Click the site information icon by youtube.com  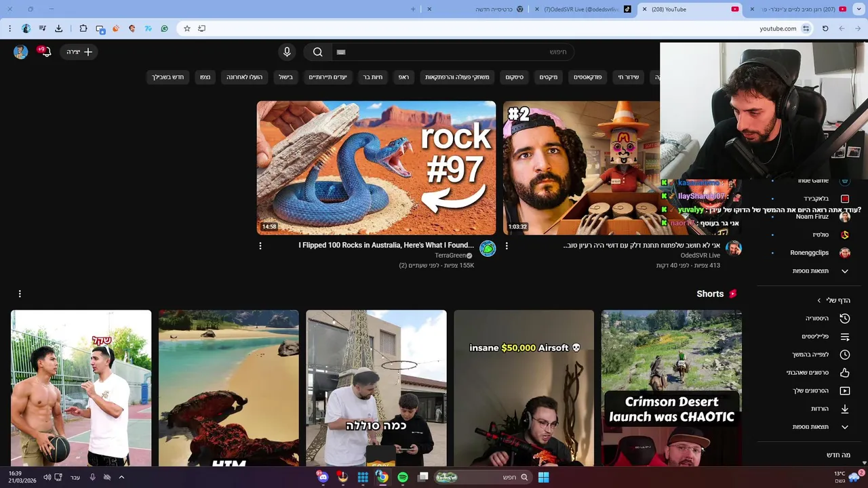(x=806, y=28)
